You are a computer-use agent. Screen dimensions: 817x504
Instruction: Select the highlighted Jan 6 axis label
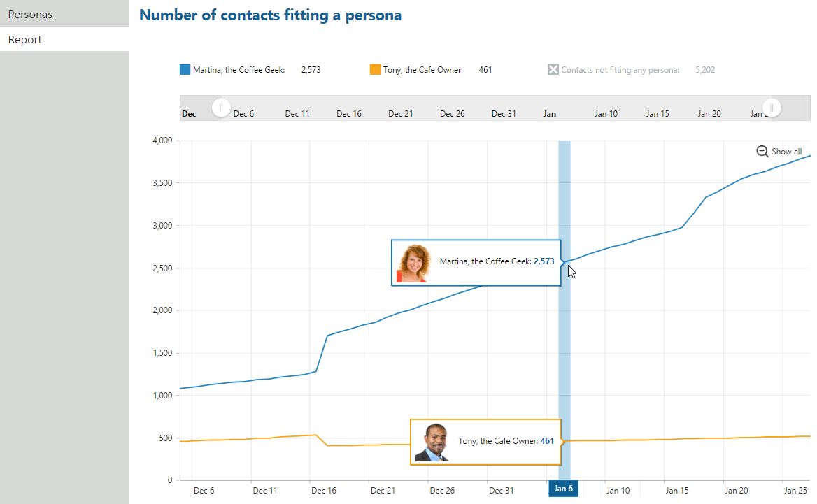563,489
